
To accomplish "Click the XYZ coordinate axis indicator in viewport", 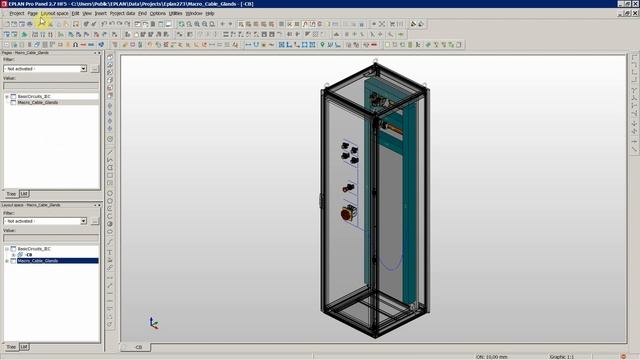I will [x=153, y=323].
